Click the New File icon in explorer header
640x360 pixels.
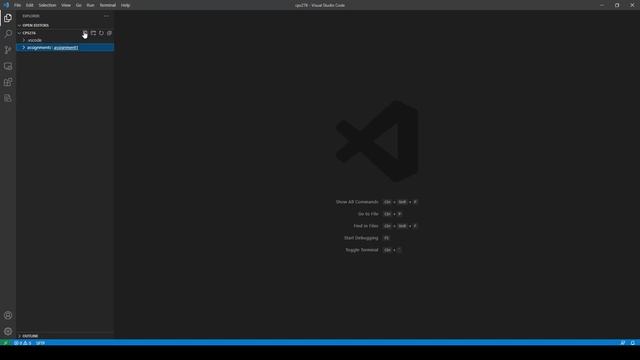85,33
